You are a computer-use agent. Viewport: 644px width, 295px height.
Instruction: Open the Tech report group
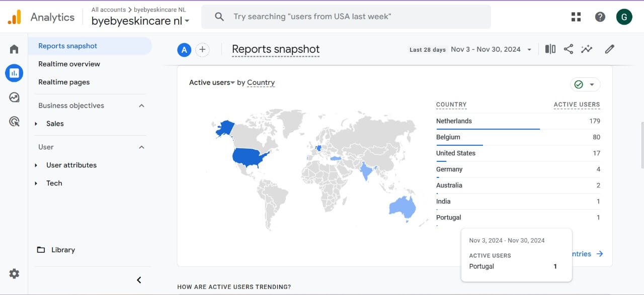[x=54, y=183]
